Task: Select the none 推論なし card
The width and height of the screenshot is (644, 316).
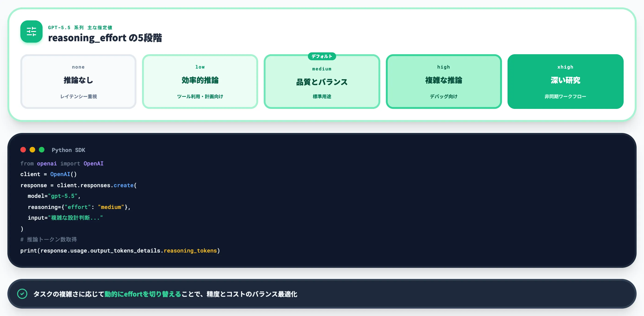Action: pos(78,82)
